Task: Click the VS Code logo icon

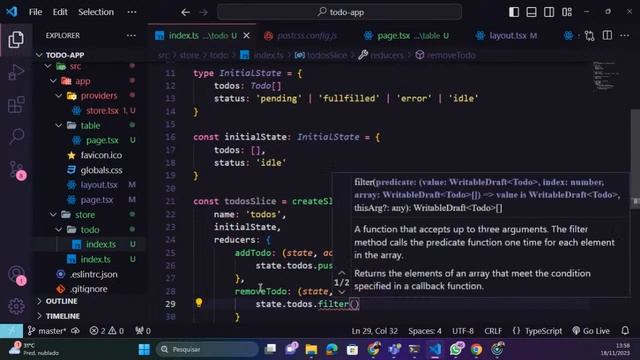Action: click(11, 11)
